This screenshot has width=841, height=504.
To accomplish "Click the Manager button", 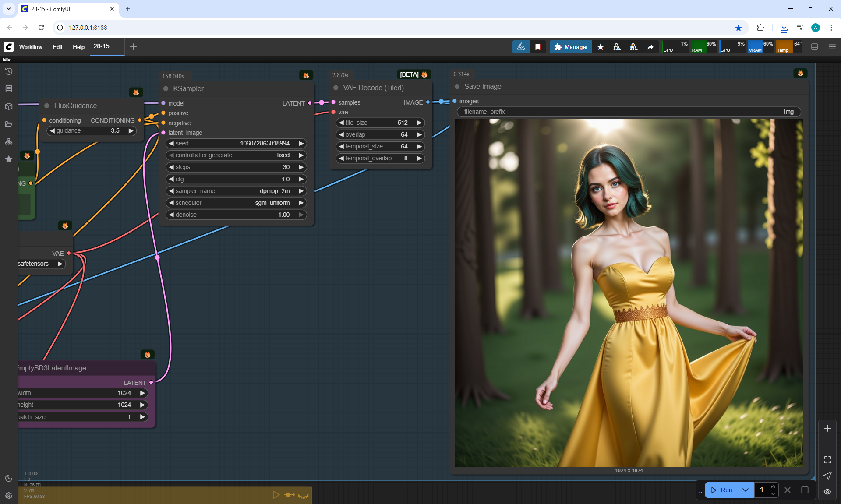I will 571,47.
